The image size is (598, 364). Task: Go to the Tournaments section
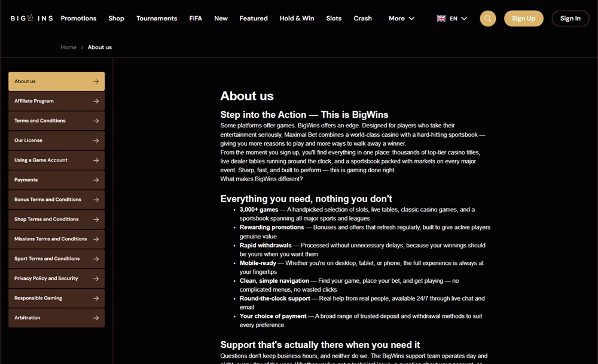[x=157, y=19]
